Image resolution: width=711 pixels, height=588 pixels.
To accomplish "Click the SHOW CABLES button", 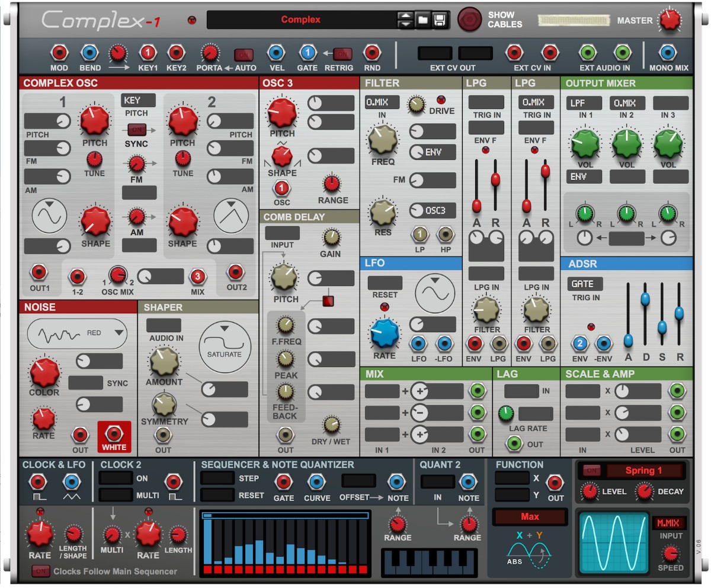I will (469, 20).
